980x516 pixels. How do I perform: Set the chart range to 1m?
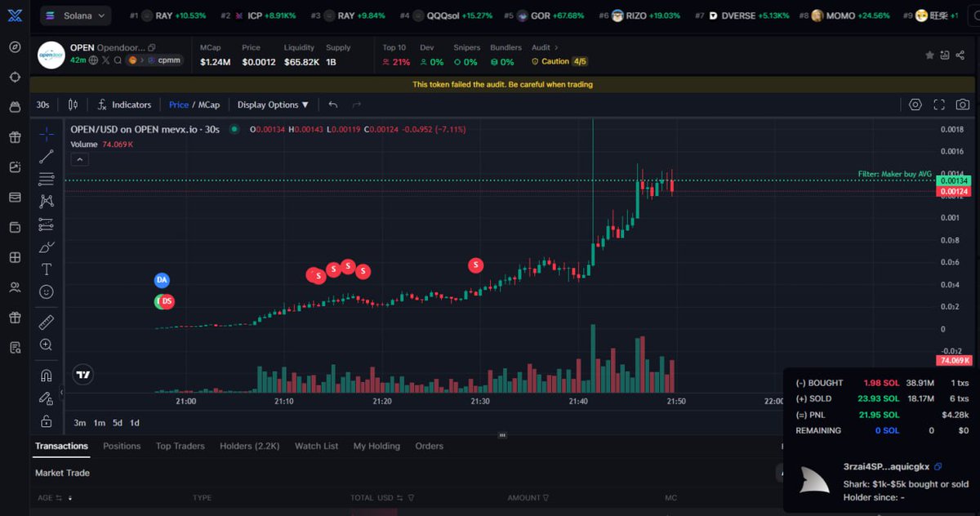pos(100,423)
